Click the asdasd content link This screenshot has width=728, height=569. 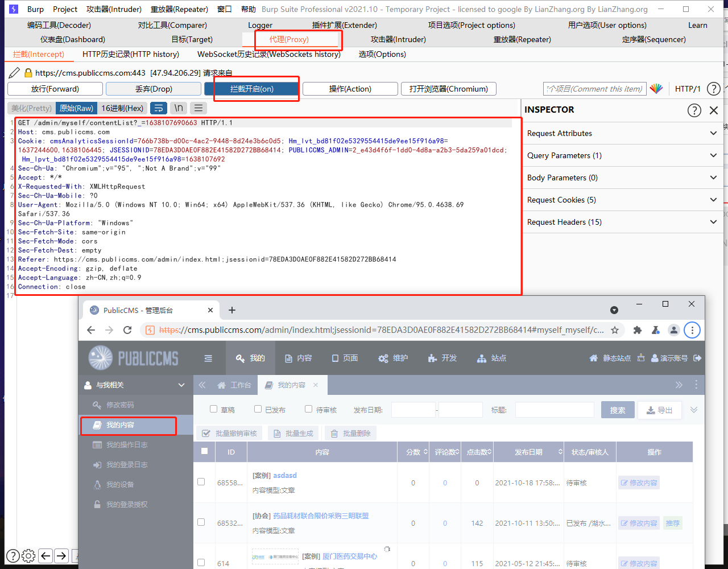point(284,475)
